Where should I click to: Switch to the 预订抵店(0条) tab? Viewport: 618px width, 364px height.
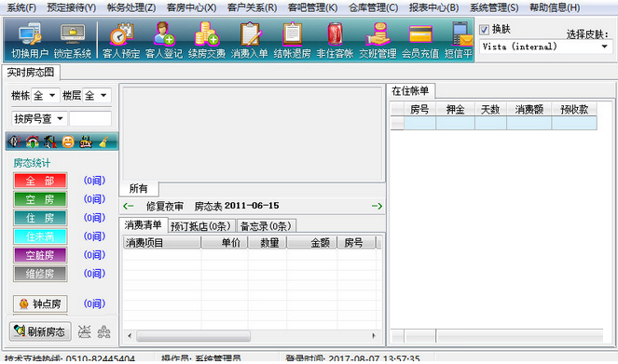[x=201, y=226]
